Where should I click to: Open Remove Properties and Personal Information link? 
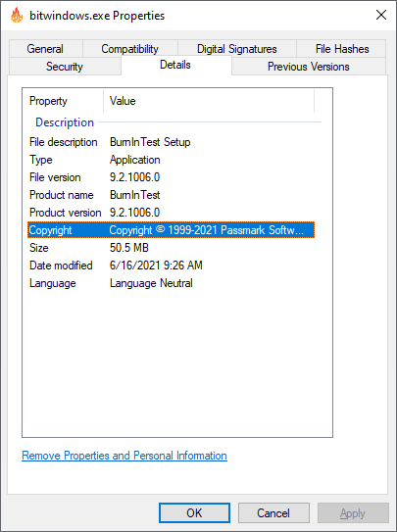click(x=124, y=456)
